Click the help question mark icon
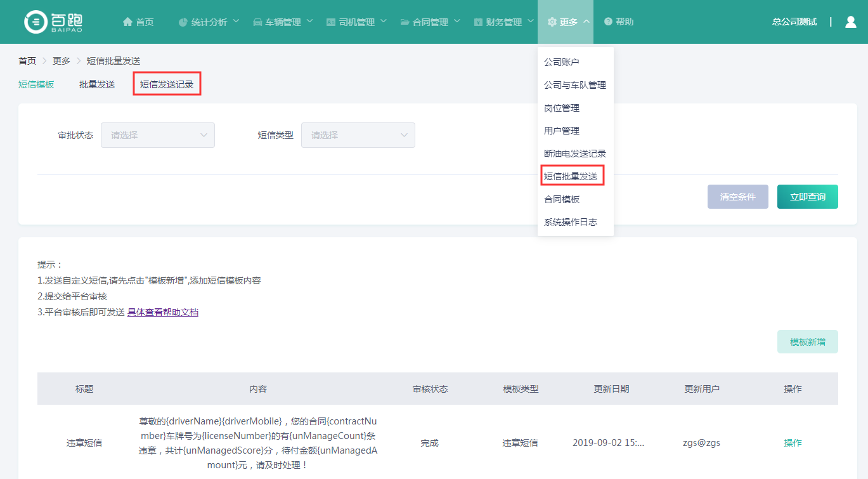 608,22
